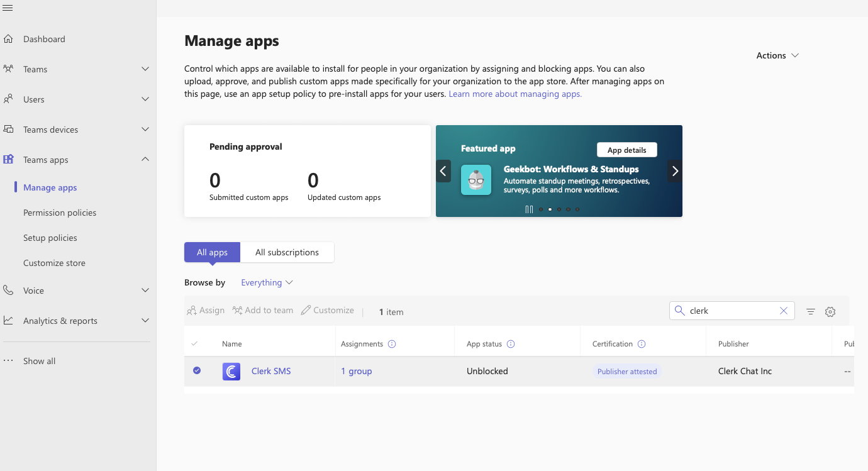Open the Actions dropdown

(x=777, y=55)
